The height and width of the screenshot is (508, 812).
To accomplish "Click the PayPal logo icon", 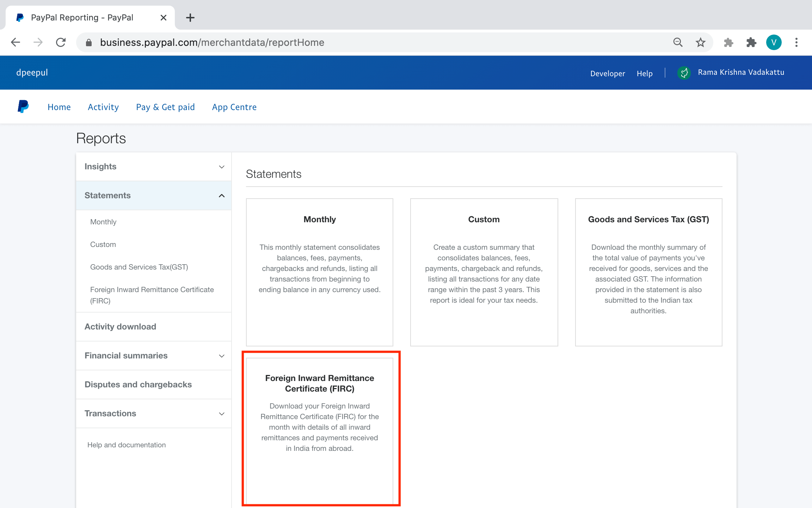I will coord(23,107).
